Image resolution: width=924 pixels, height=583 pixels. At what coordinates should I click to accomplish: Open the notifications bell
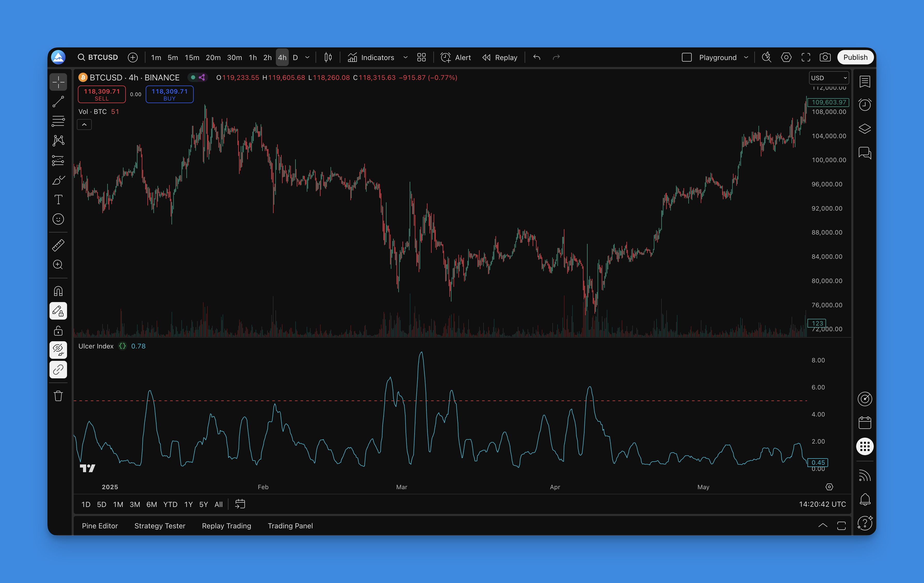pyautogui.click(x=865, y=499)
